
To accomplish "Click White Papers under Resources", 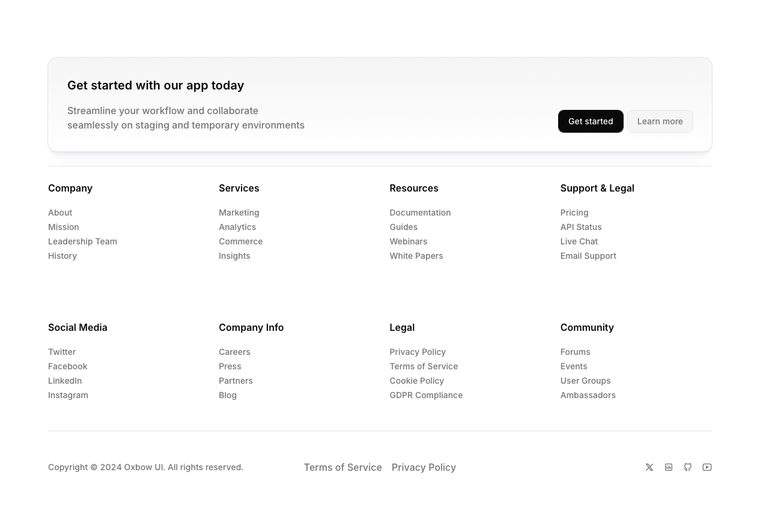I will click(x=416, y=256).
